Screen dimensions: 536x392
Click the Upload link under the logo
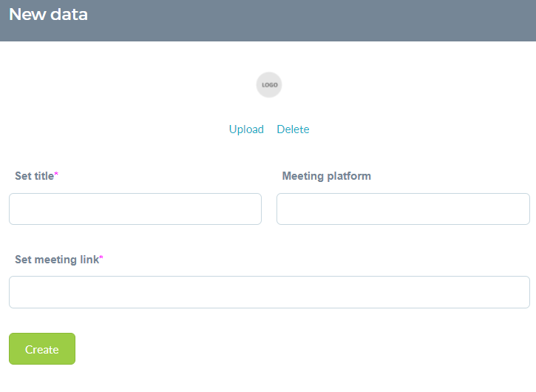pos(246,129)
